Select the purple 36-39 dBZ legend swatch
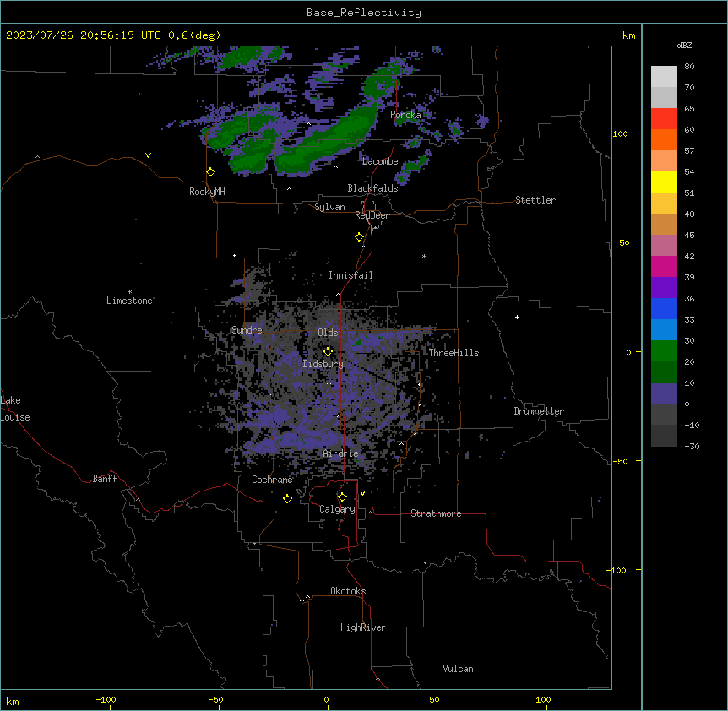 [664, 288]
